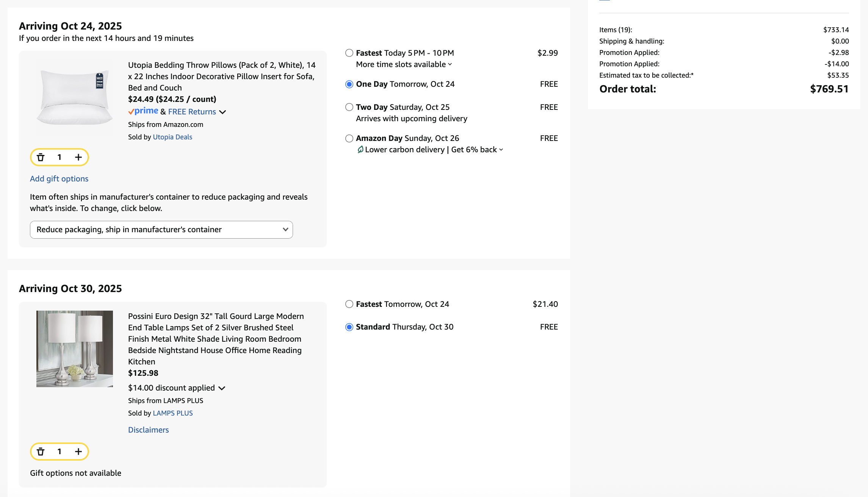
Task: Click plus icon to increase pillow quantity
Action: click(78, 157)
